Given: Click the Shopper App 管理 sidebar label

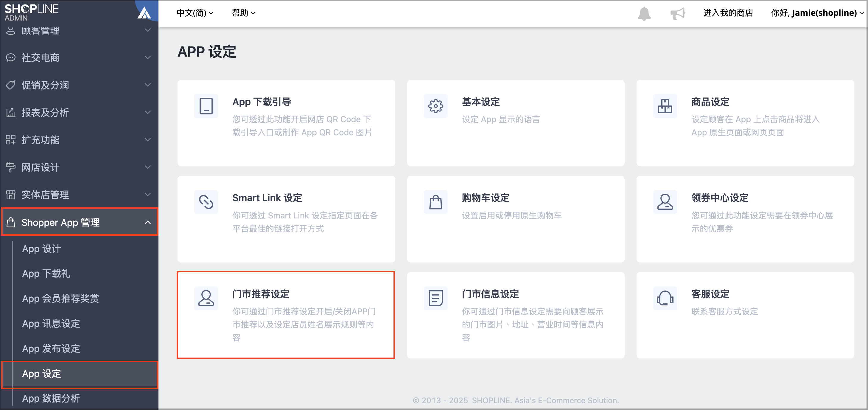Looking at the screenshot, I should (60, 222).
